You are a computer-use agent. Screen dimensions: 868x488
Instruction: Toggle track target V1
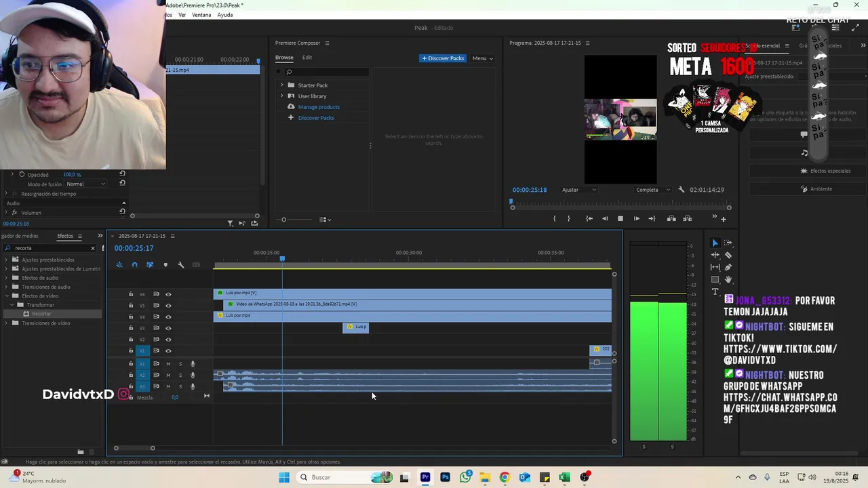click(x=142, y=350)
